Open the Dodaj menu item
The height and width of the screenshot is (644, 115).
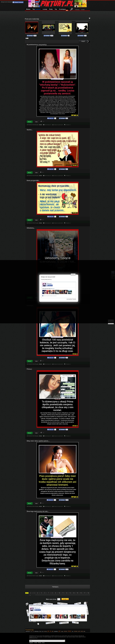(51, 9)
